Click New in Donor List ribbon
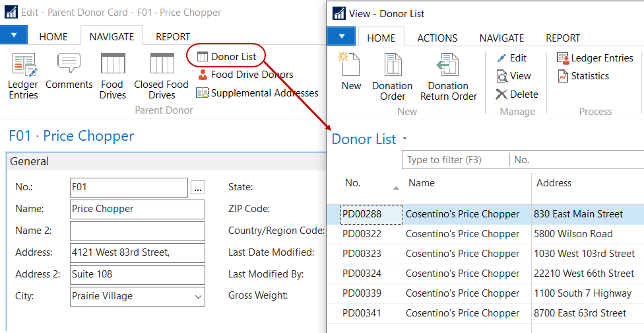Viewport: 644px width, 333px height. 351,72
